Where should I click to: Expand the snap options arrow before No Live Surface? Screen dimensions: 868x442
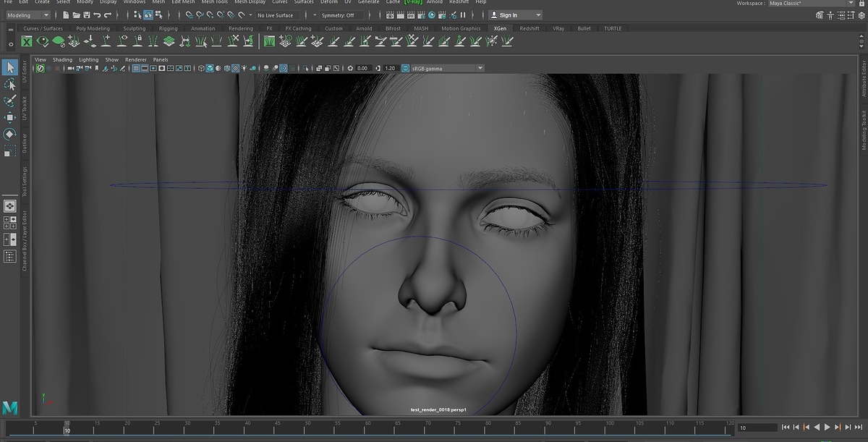click(251, 15)
